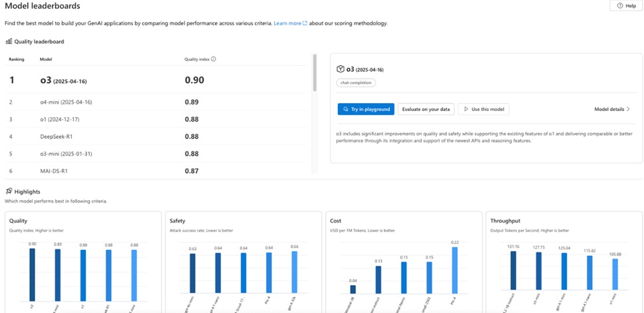
Task: Click the 0.04 bar in Cost chart
Action: pyautogui.click(x=353, y=289)
